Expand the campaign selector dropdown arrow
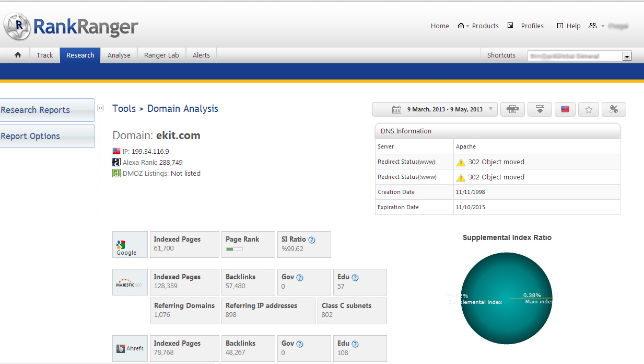This screenshot has width=644, height=364. [x=627, y=56]
